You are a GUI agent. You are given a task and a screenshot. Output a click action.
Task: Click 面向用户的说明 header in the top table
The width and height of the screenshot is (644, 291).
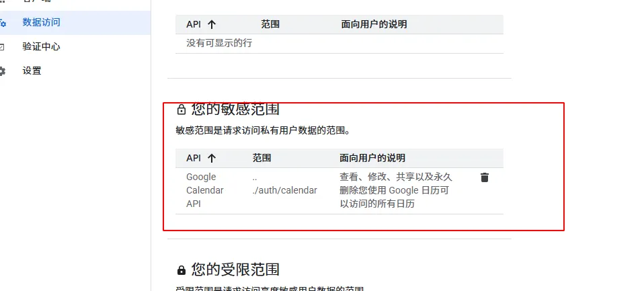pos(374,24)
